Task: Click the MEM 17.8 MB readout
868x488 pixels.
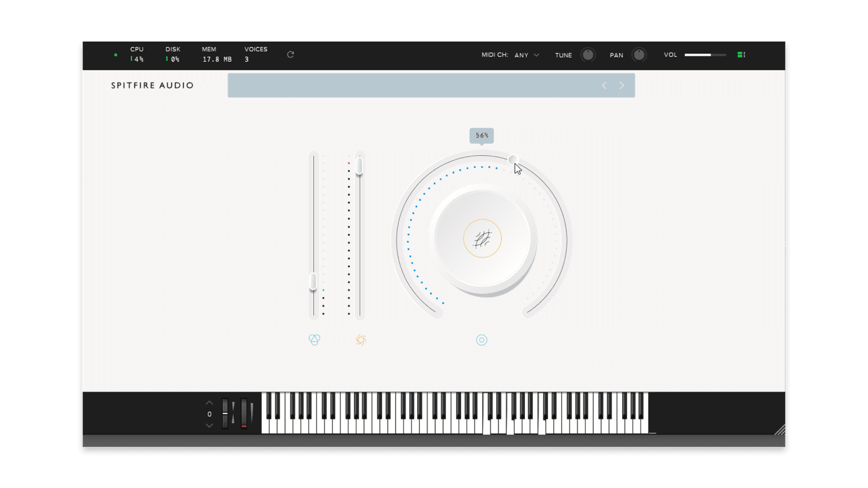Action: [x=217, y=54]
